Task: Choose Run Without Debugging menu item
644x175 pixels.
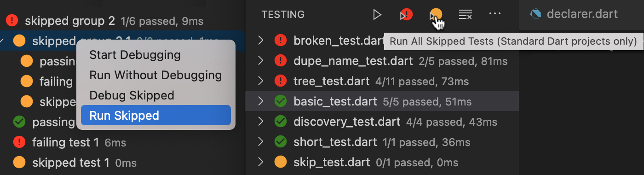Action: (x=155, y=75)
